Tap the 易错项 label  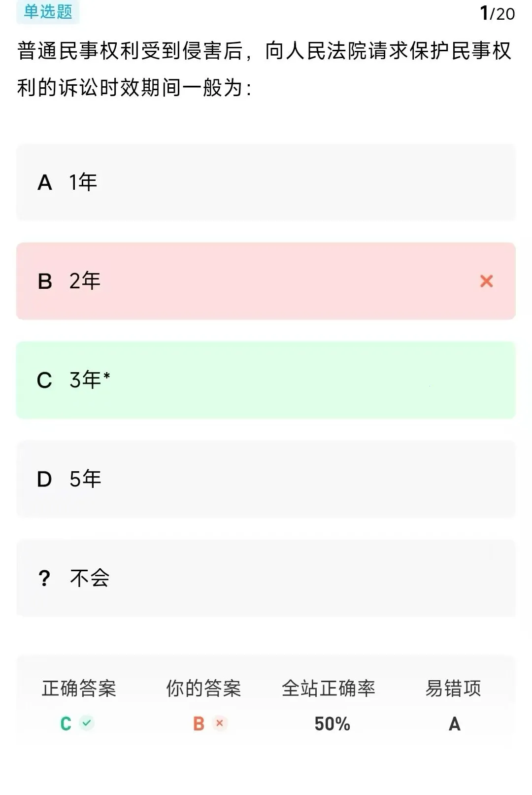[453, 688]
